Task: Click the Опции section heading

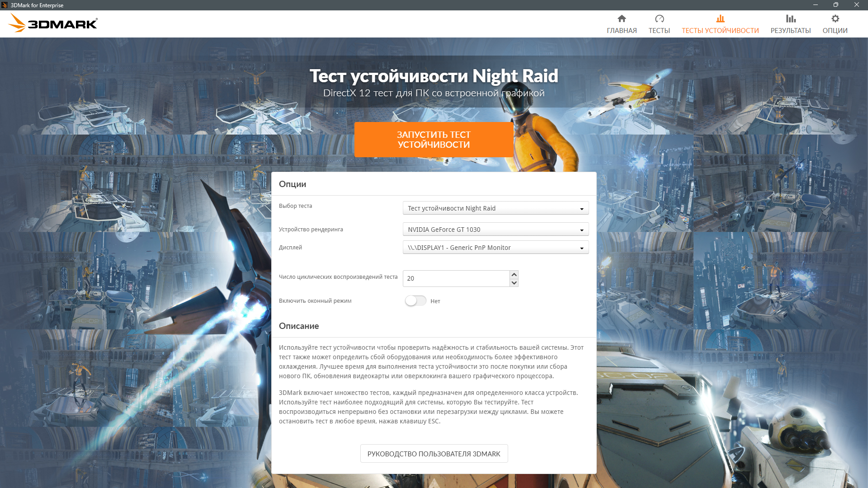Action: click(x=292, y=184)
